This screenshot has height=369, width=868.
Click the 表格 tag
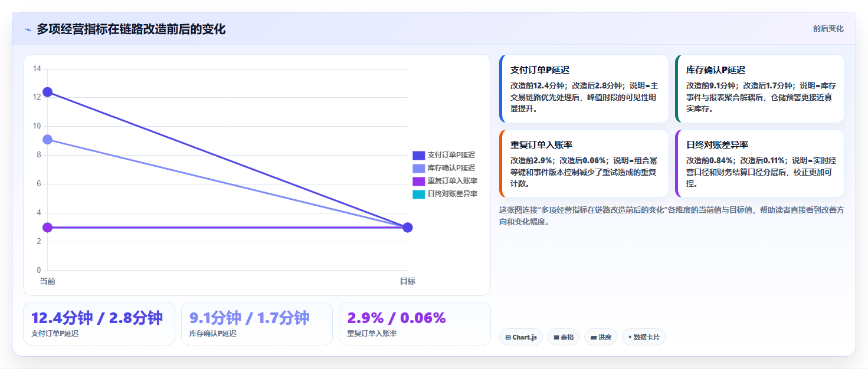click(x=564, y=337)
